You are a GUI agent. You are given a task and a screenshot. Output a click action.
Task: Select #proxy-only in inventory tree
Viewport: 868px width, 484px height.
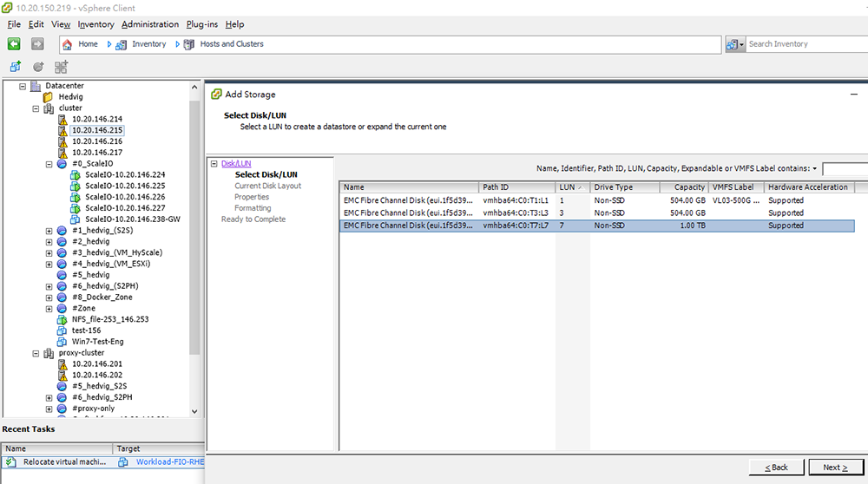[94, 409]
